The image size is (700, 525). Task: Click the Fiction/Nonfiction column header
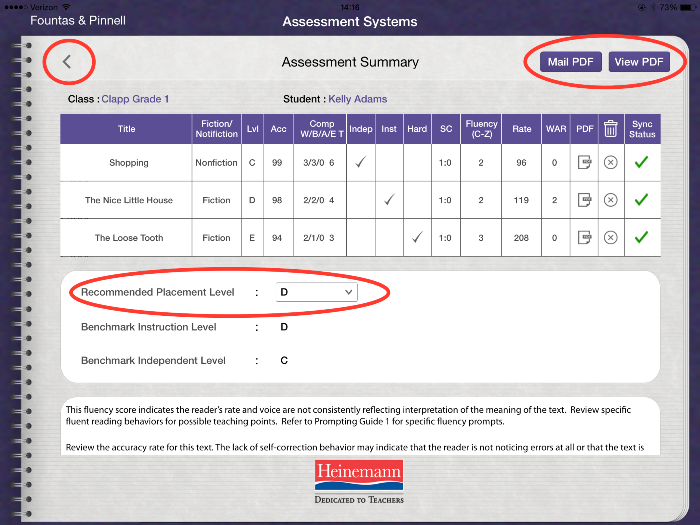[x=217, y=129]
